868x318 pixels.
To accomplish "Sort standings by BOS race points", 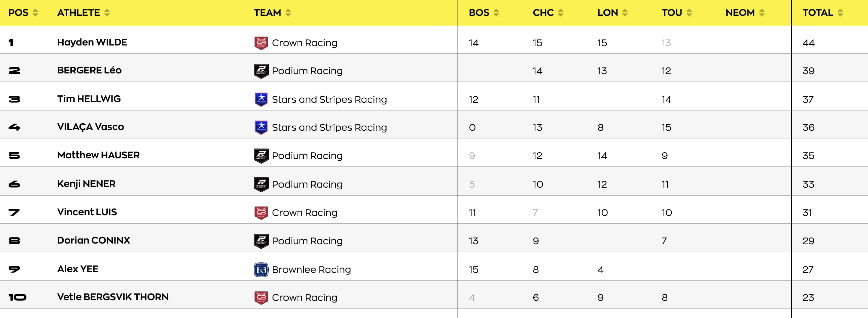I will [x=496, y=13].
